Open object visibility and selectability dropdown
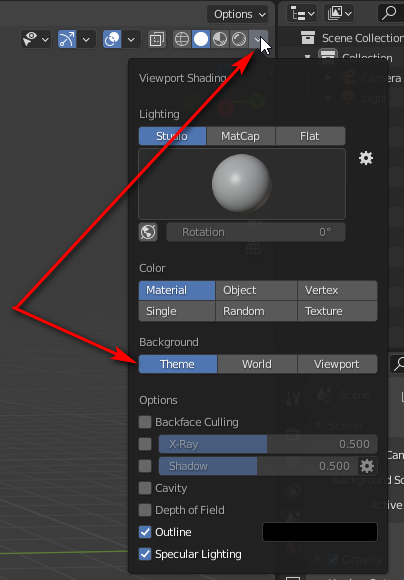This screenshot has width=404, height=580. coord(36,39)
